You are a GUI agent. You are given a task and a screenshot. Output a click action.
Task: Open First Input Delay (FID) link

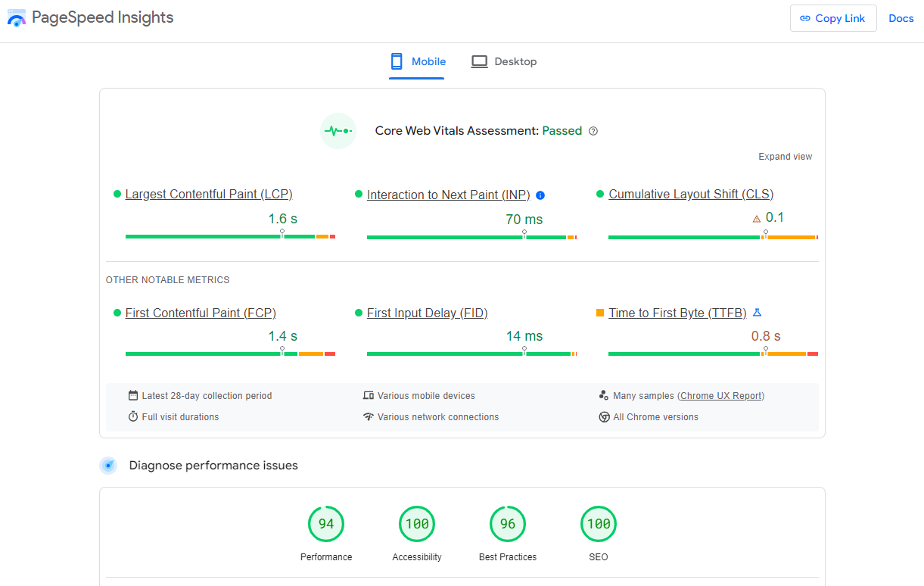tap(428, 313)
